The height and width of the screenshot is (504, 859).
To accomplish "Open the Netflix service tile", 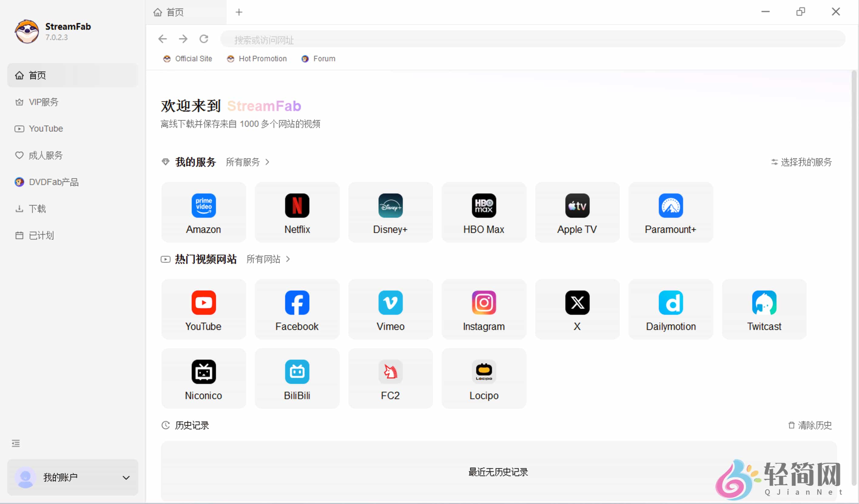I will pos(297,212).
